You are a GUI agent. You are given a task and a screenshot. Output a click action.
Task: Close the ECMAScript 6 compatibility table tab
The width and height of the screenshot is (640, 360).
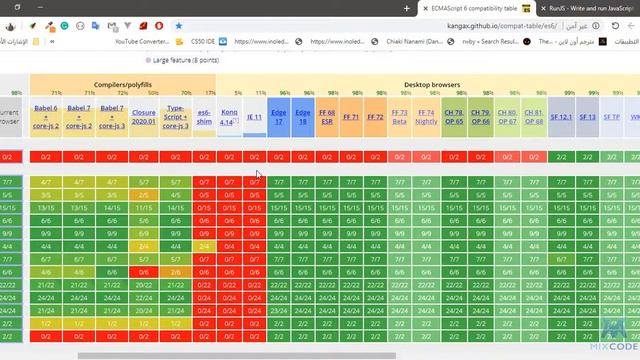pos(425,8)
